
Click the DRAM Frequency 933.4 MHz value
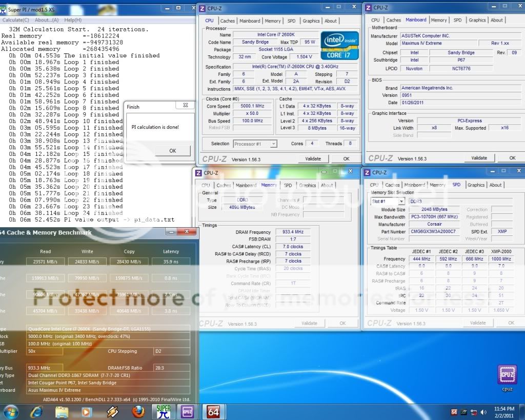point(293,232)
